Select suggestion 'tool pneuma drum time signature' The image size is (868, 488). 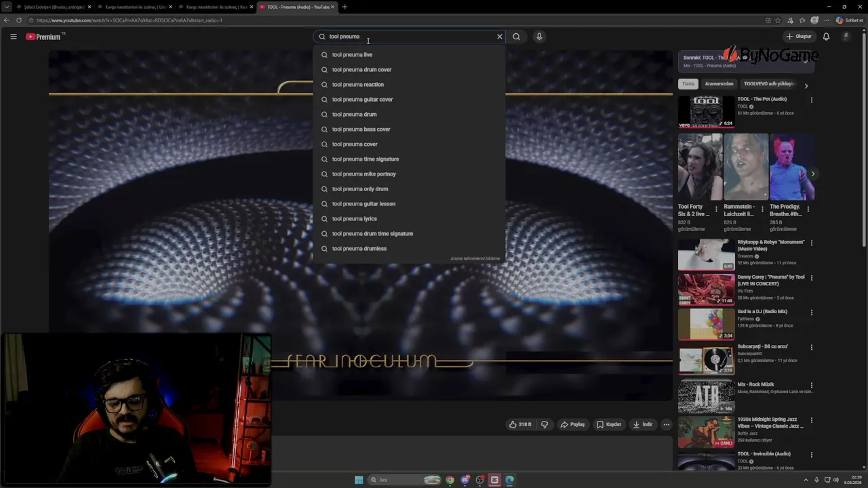pyautogui.click(x=410, y=234)
